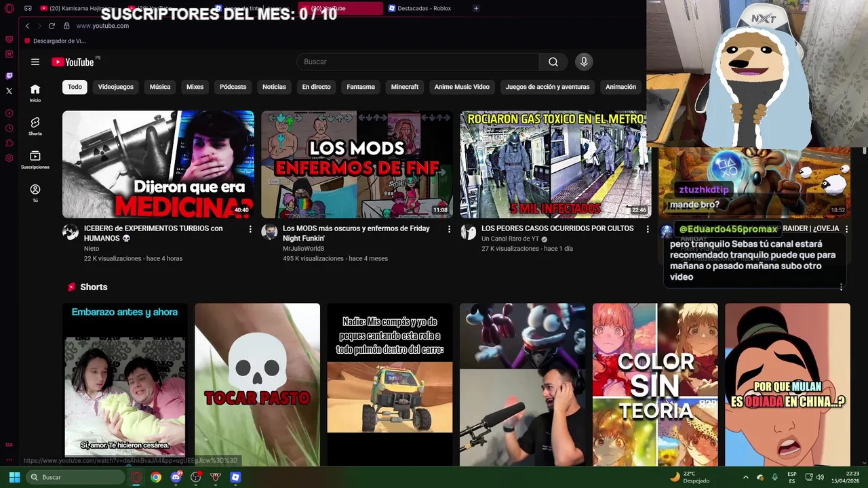Click the YouTube Buscar search field
This screenshot has width=868, height=488.
[418, 62]
